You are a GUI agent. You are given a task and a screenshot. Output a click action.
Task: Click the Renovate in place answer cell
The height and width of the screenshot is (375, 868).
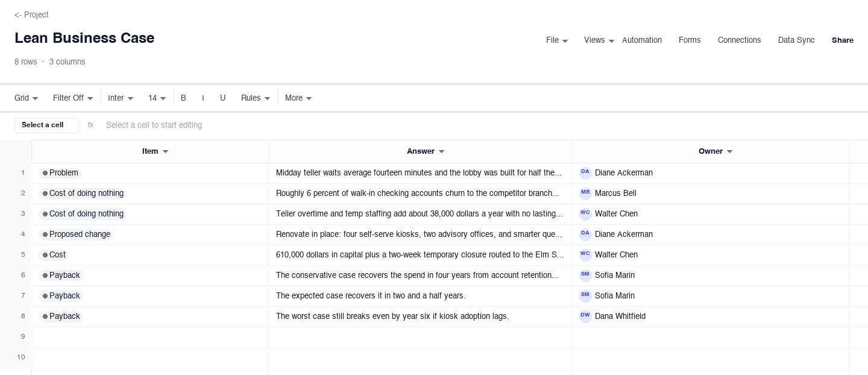click(x=421, y=235)
